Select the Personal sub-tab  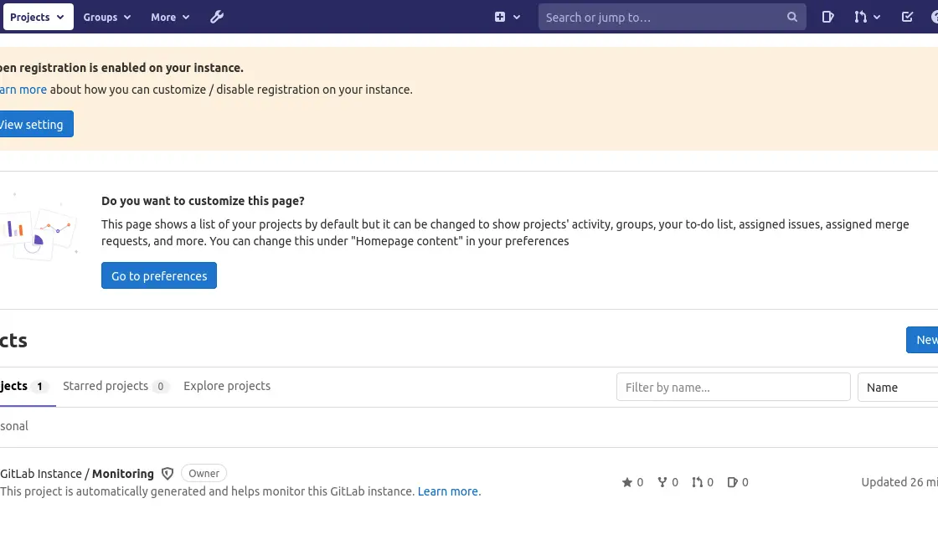[x=14, y=426]
